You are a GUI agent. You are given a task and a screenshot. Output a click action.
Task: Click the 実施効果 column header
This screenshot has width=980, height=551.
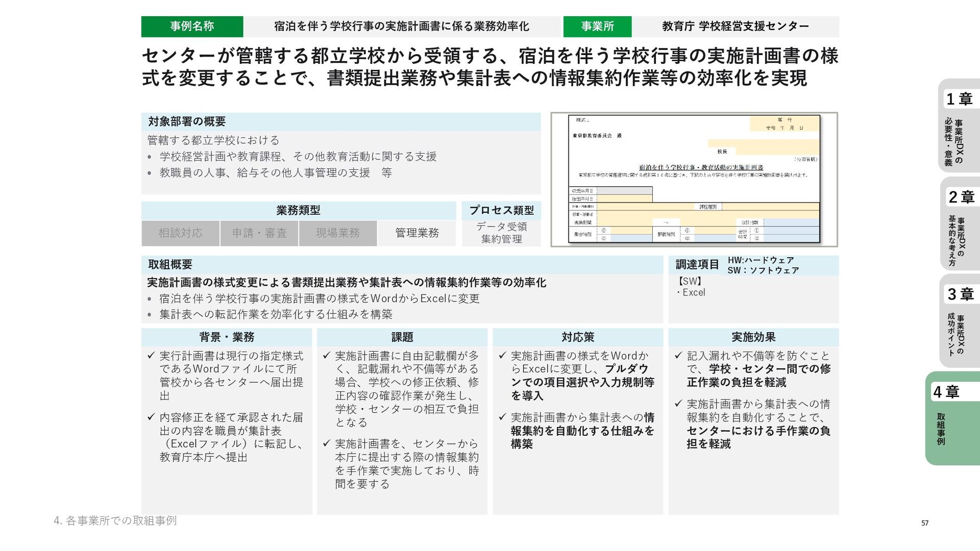click(753, 337)
